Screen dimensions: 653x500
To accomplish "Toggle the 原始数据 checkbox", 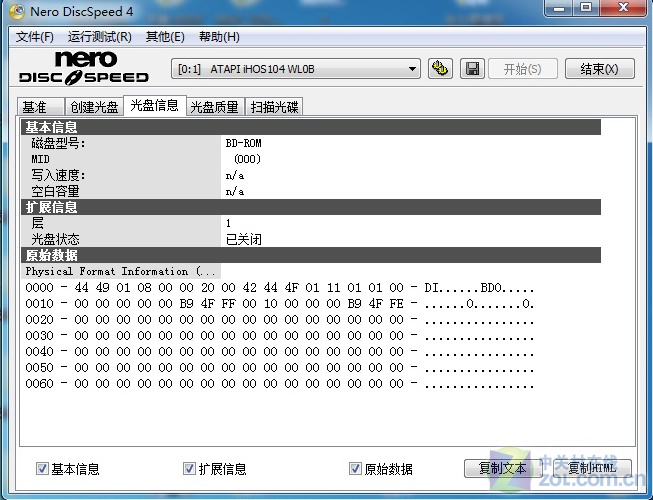I will pyautogui.click(x=355, y=468).
